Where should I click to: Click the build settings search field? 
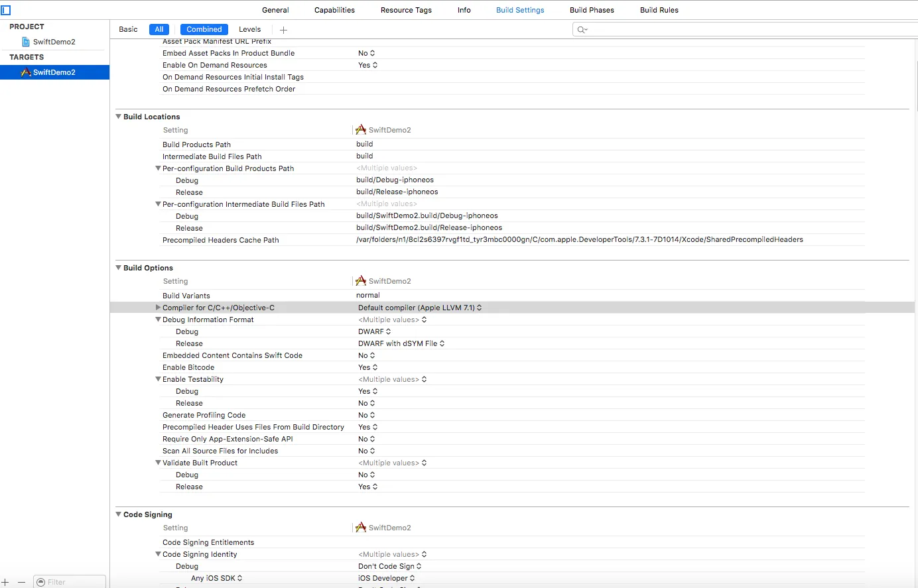(x=745, y=30)
